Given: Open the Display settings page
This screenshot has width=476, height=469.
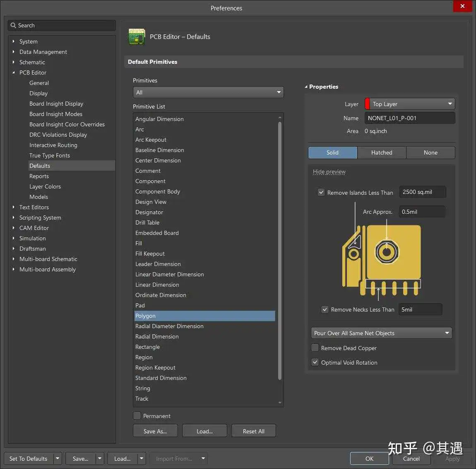Looking at the screenshot, I should pos(38,93).
